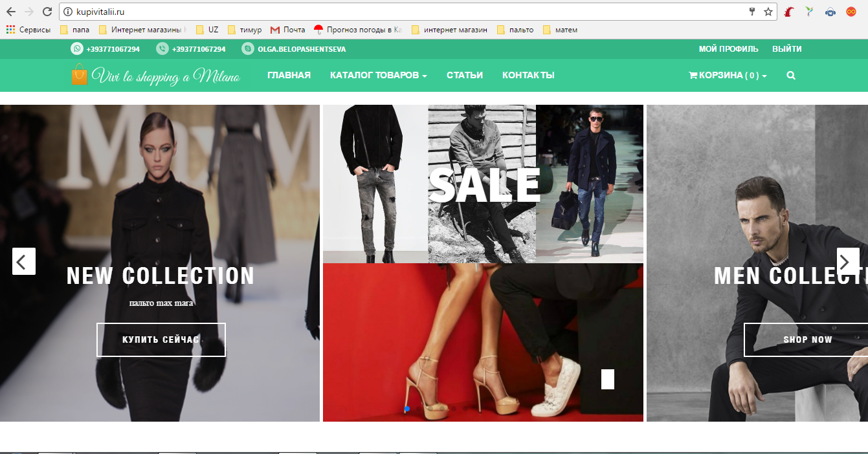This screenshot has height=454, width=868.
Task: Click the Skype contact icon
Action: click(x=248, y=49)
